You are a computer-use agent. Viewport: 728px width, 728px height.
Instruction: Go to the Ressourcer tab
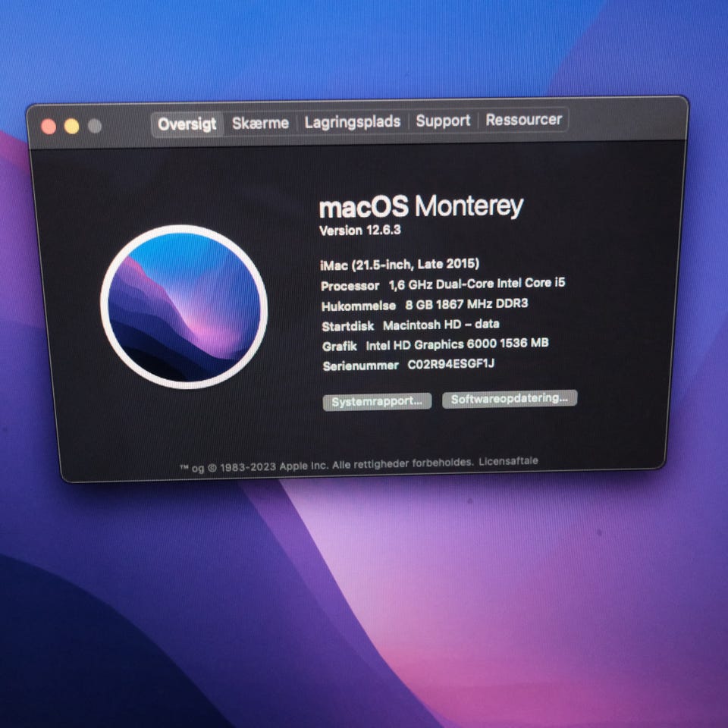[x=524, y=120]
